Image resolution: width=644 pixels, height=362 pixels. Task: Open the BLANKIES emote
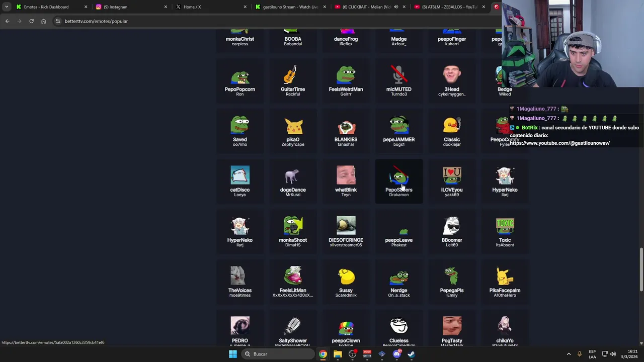pos(346,131)
